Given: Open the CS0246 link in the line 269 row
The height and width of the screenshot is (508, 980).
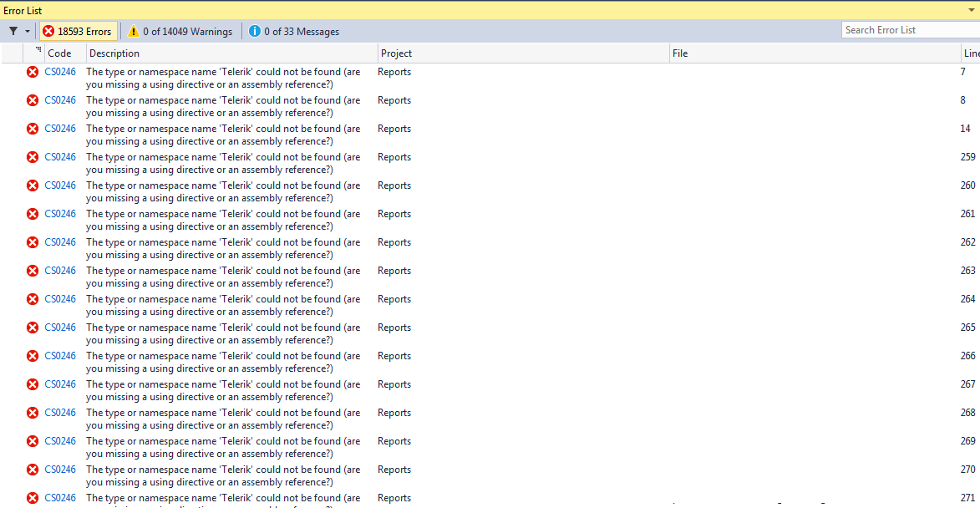Looking at the screenshot, I should tap(60, 441).
